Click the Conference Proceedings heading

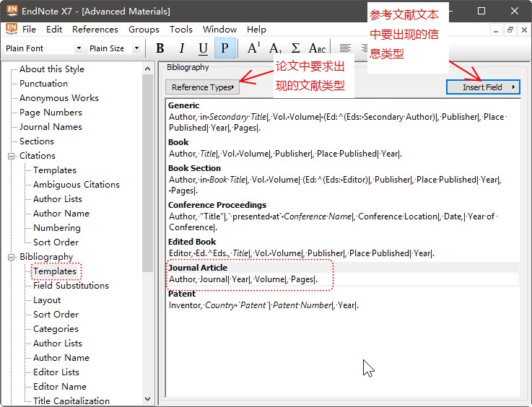click(217, 205)
